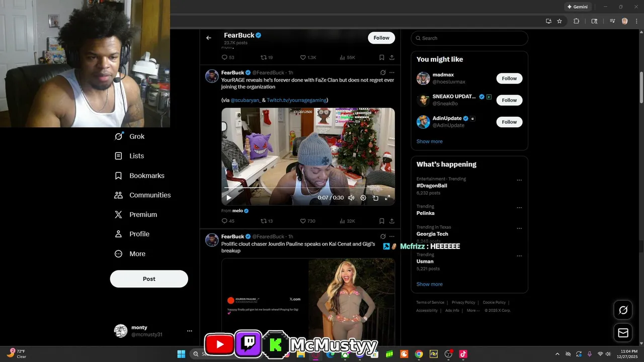Play the YourRAGE video
This screenshot has width=644, height=362.
(229, 198)
